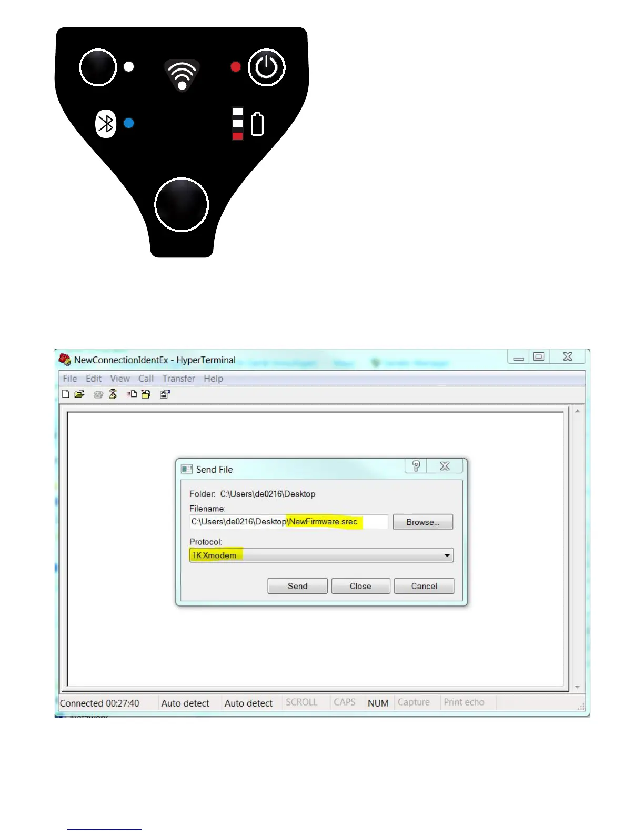This screenshot has height=834, width=644.
Task: Click the battery icon on device panel
Action: (x=257, y=124)
